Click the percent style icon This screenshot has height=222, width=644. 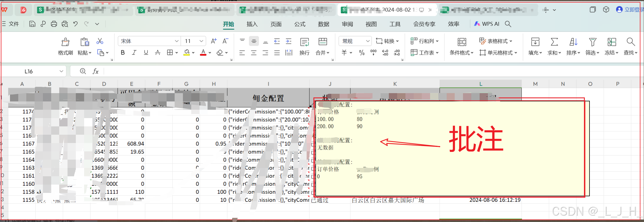(362, 53)
